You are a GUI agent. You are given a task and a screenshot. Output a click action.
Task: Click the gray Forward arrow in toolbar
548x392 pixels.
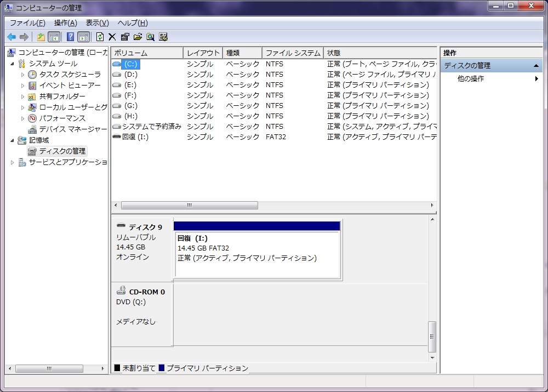pyautogui.click(x=24, y=37)
